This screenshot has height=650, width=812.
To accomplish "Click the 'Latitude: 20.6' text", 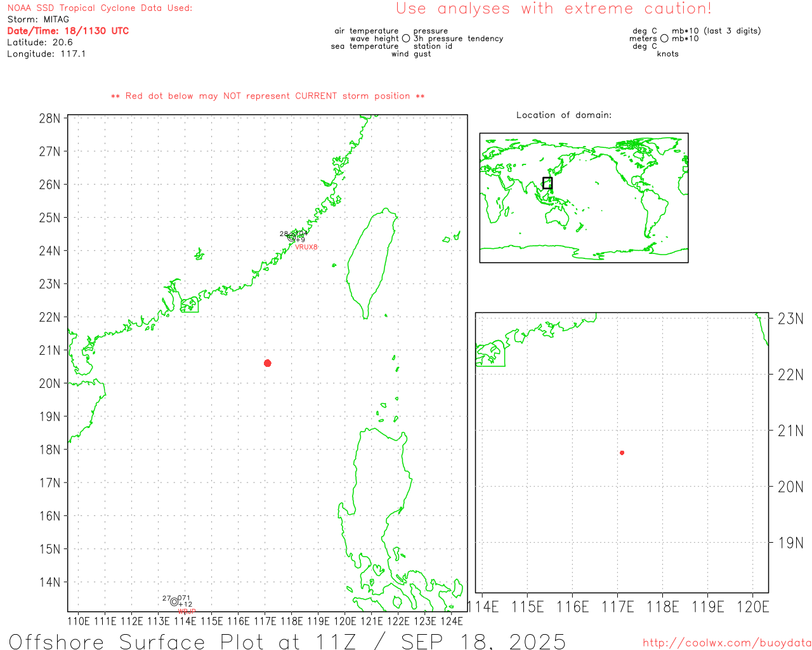I will pos(40,43).
